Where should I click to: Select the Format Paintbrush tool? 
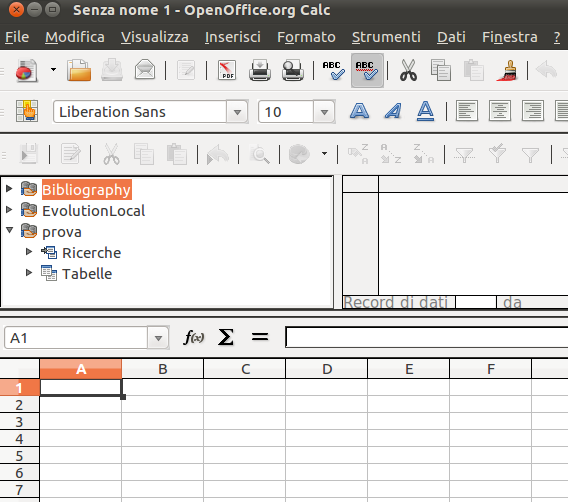[x=507, y=70]
